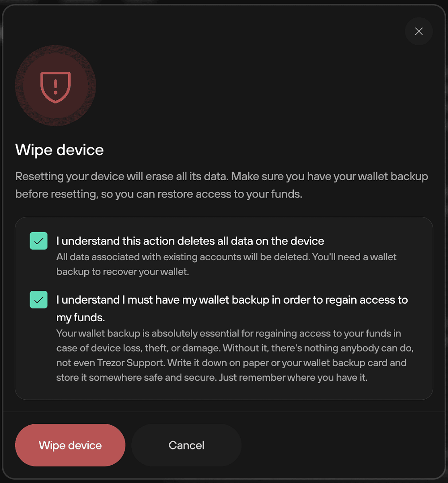
Task: Click 'before resetting, so you can restore' line
Action: pyautogui.click(x=159, y=194)
